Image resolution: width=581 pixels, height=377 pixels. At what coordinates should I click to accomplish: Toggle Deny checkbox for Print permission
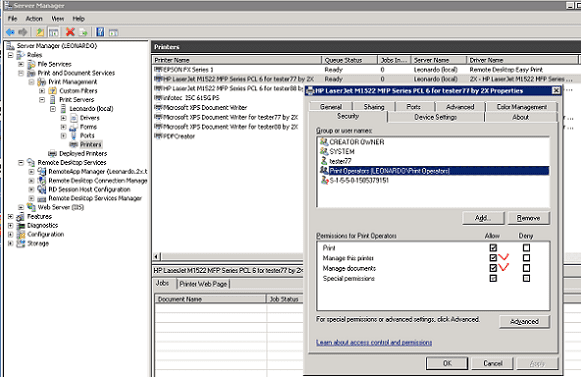tap(526, 248)
